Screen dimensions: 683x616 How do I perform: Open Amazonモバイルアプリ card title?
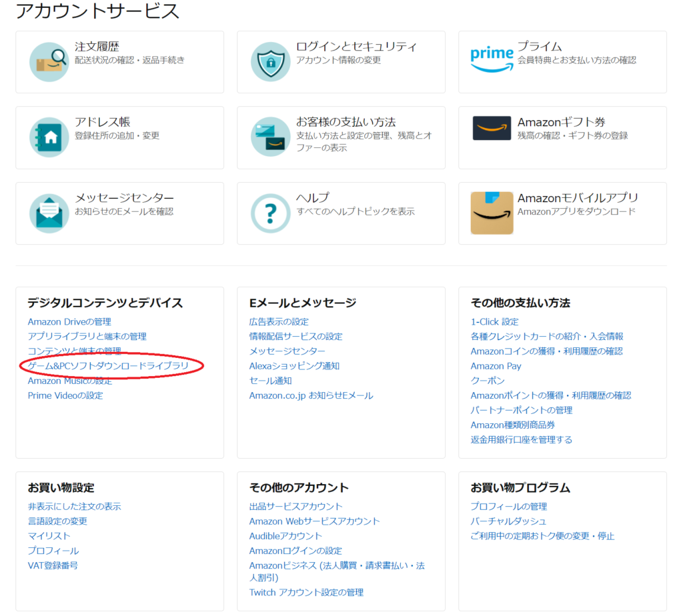click(578, 197)
